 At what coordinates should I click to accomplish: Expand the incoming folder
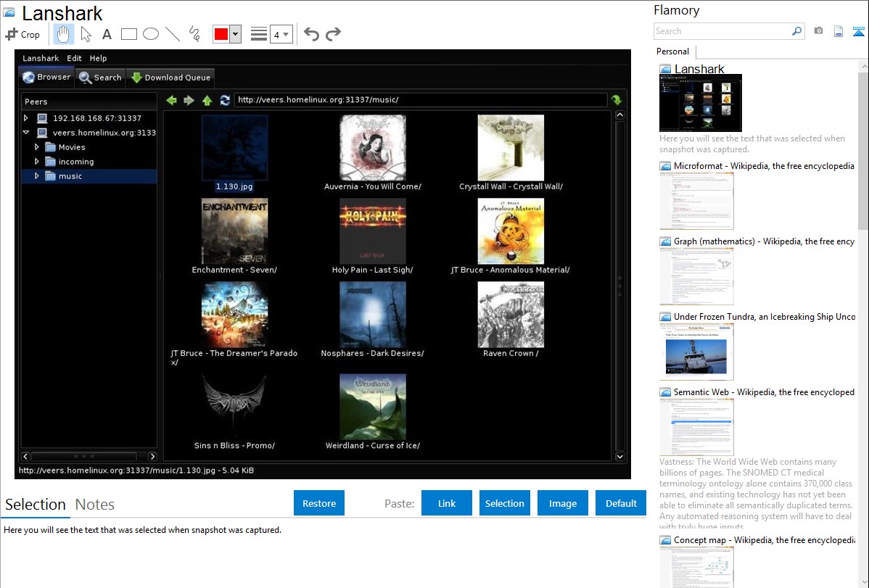36,161
